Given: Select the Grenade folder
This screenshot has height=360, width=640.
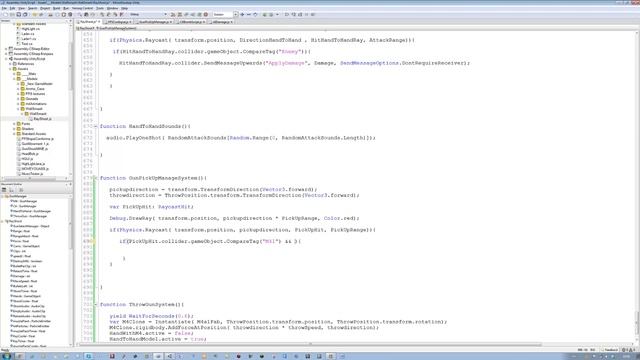Looking at the screenshot, I should 31,99.
